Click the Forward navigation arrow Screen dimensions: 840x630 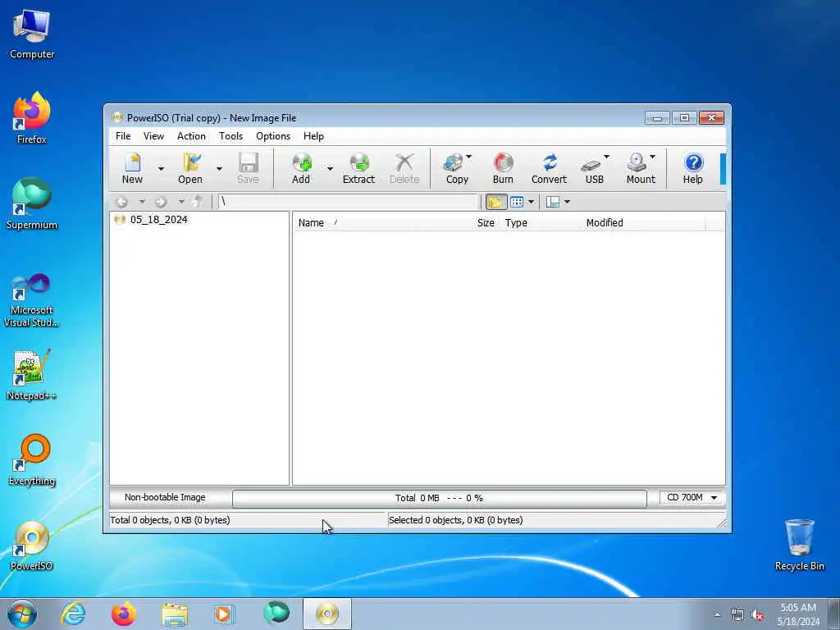pos(161,202)
